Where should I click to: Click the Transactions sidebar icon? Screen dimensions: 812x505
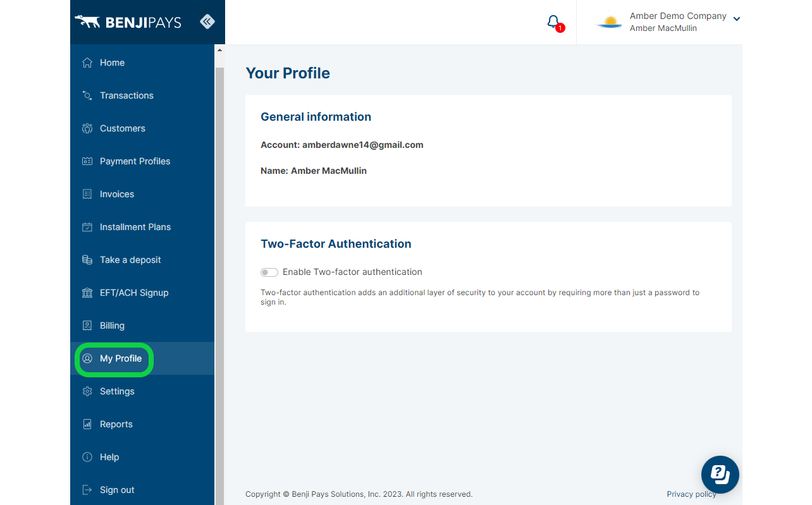87,95
